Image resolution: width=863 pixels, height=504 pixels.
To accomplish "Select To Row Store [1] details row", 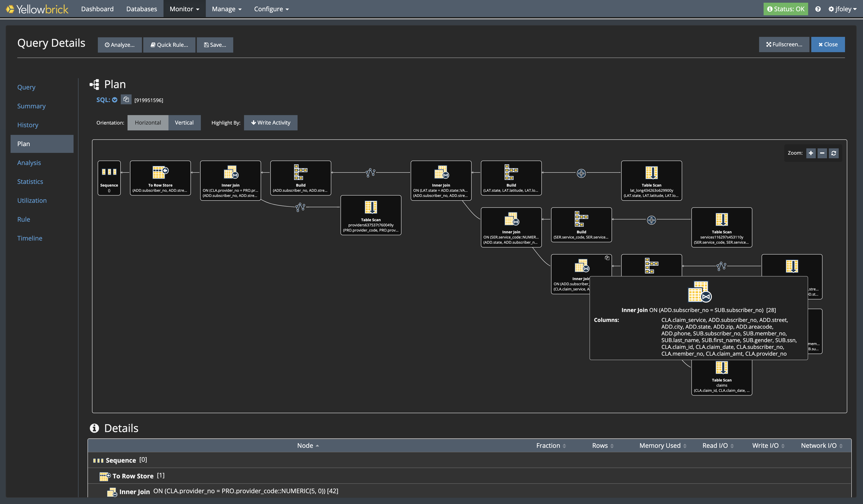I will 469,476.
